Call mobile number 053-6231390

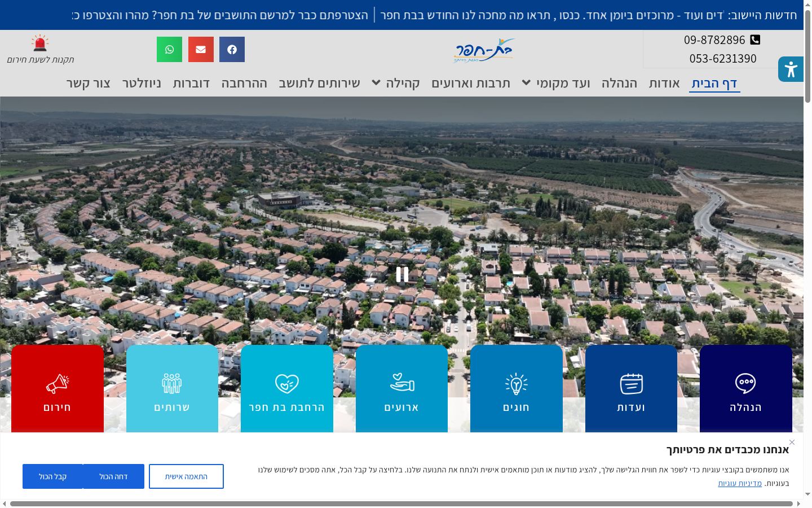pyautogui.click(x=723, y=58)
